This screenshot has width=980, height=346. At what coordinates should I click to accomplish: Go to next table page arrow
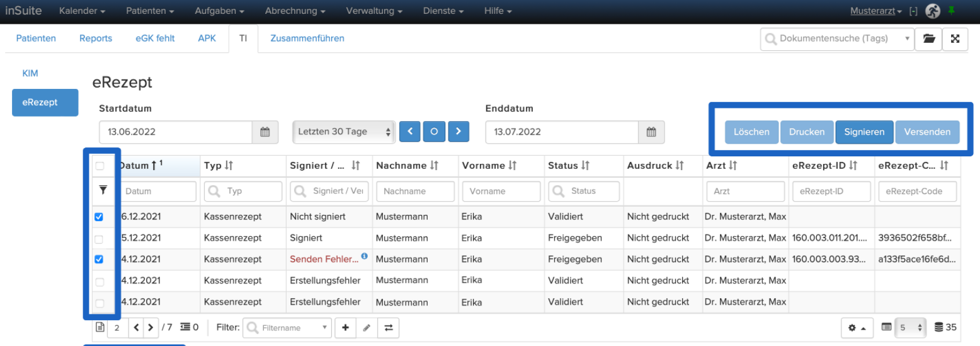pyautogui.click(x=150, y=327)
